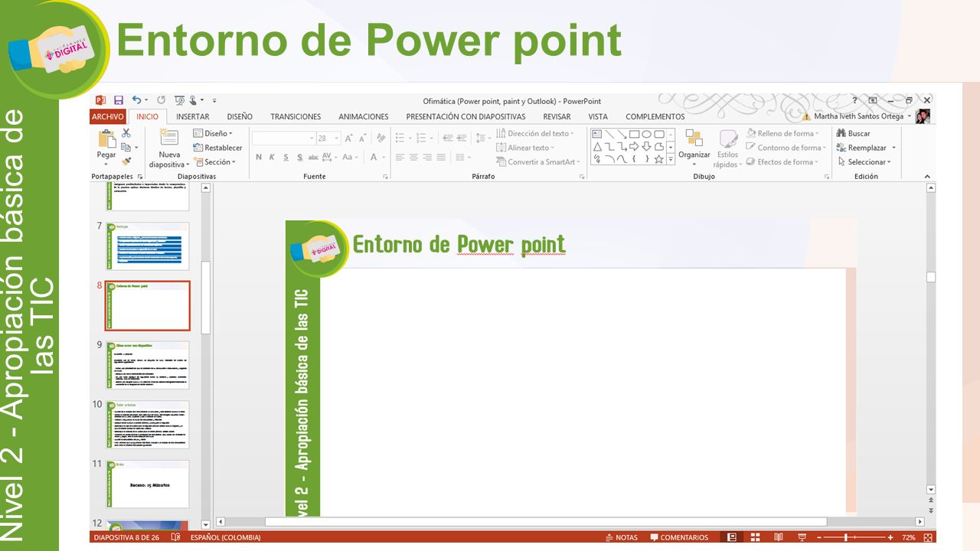The image size is (980, 551).
Task: Clear all text formatting
Action: [x=380, y=139]
